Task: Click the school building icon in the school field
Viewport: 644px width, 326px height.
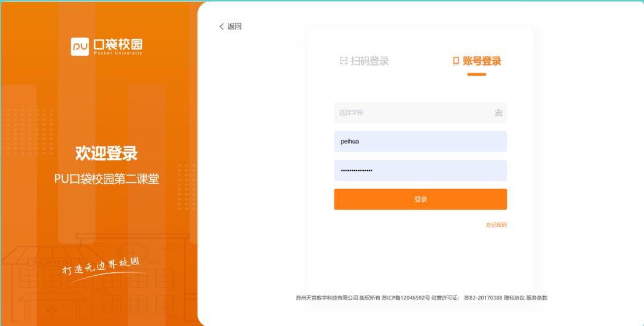Action: click(499, 113)
